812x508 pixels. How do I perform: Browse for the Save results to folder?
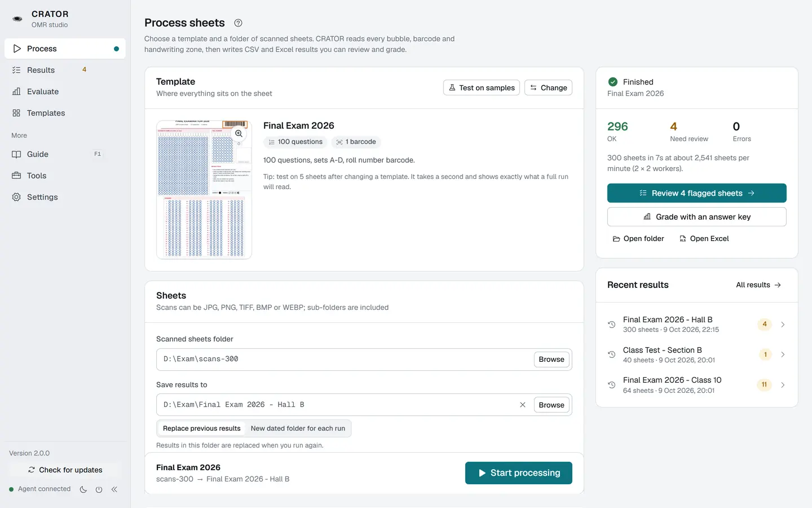[x=551, y=405]
